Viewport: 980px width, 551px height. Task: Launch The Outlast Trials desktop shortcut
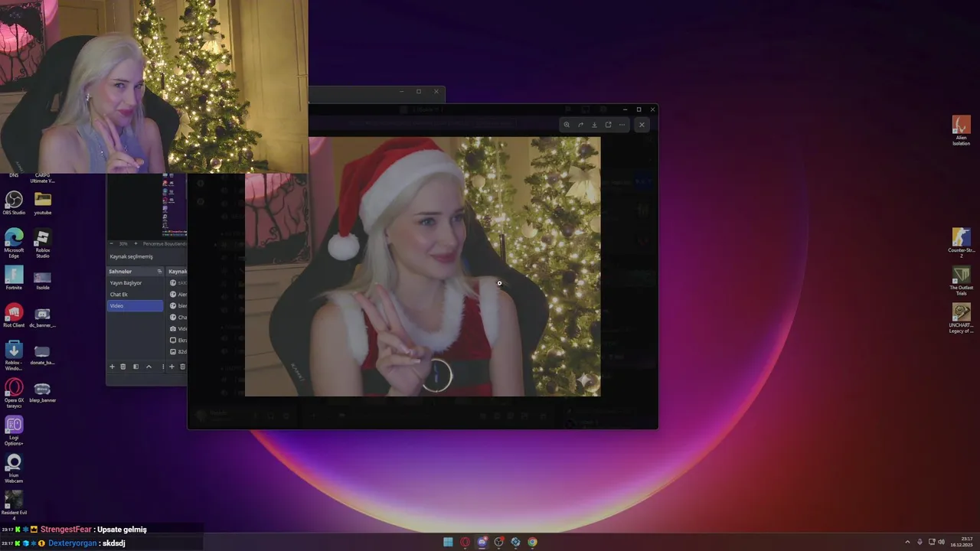pyautogui.click(x=961, y=280)
